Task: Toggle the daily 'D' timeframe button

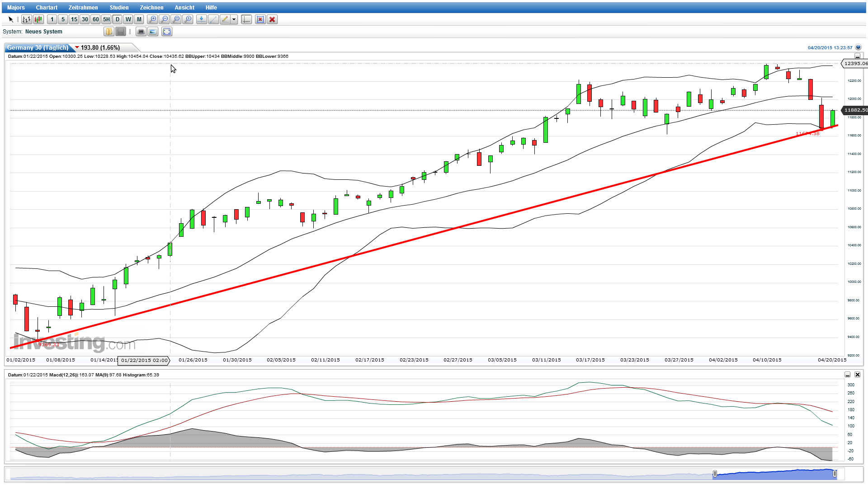Action: coord(117,19)
